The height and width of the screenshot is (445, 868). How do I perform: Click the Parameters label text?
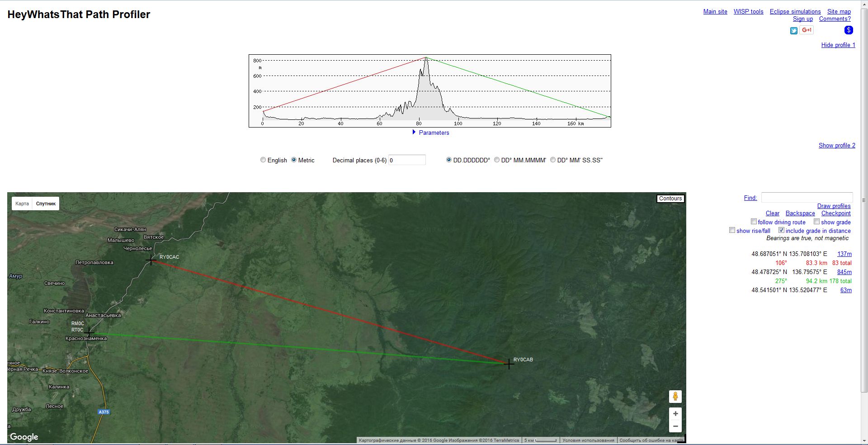[x=434, y=133]
